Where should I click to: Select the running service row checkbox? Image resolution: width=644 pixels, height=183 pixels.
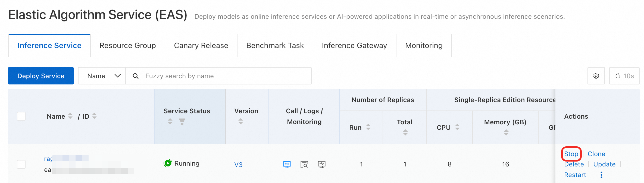[x=21, y=164]
